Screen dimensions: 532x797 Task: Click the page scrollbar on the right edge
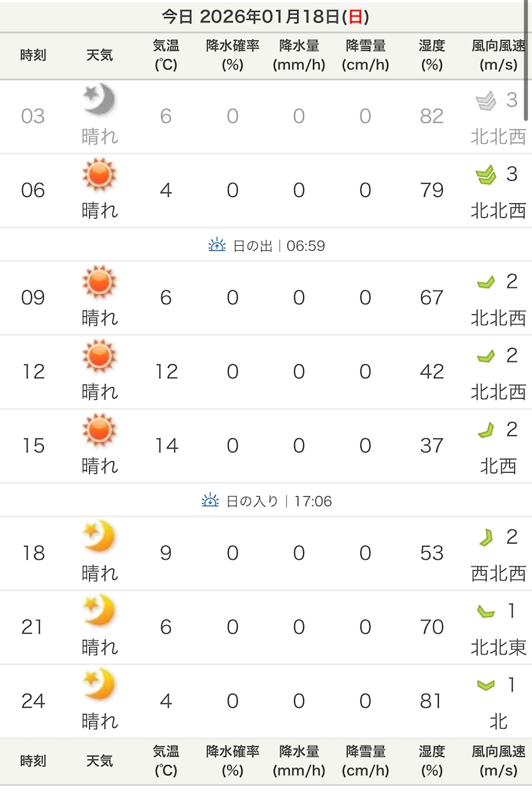[528, 60]
